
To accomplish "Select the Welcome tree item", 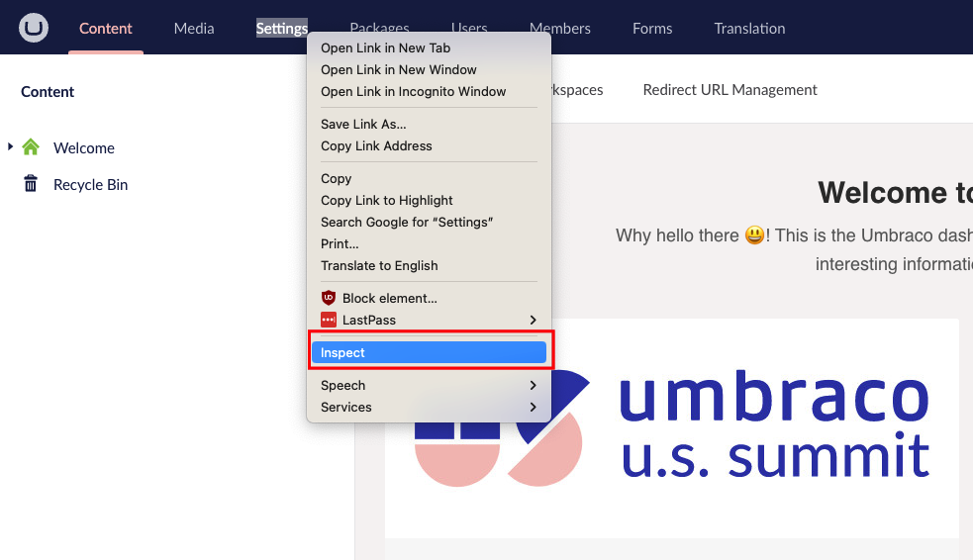I will [84, 147].
